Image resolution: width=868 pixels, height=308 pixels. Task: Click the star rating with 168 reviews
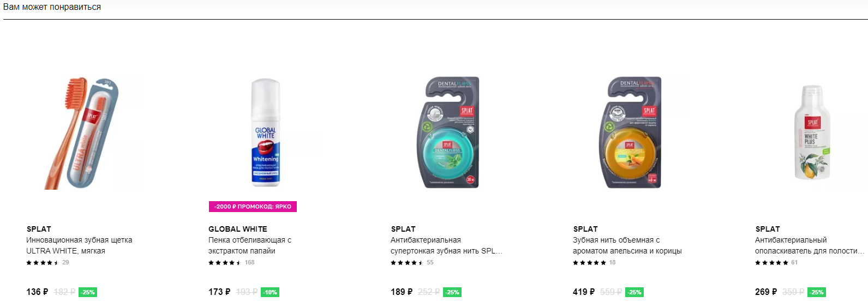[225, 263]
